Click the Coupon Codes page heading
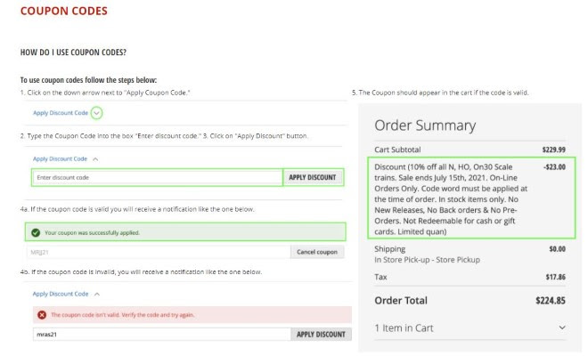The width and height of the screenshot is (588, 364). click(x=64, y=11)
